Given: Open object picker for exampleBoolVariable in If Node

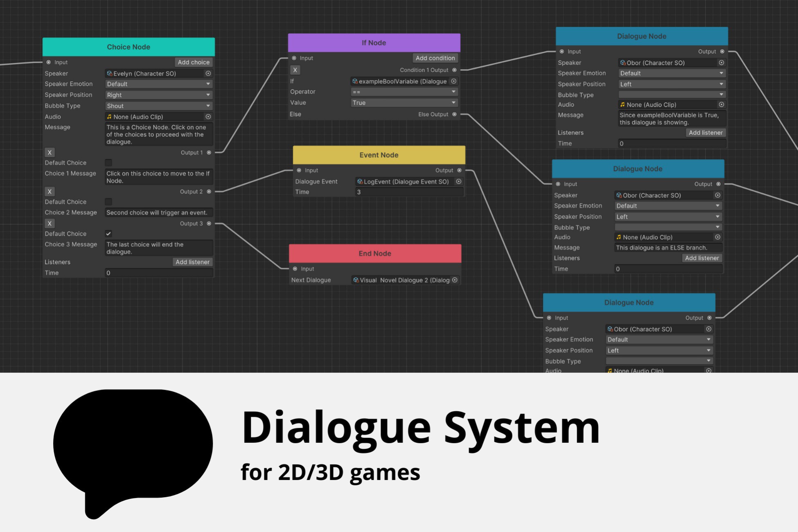Looking at the screenshot, I should [454, 81].
